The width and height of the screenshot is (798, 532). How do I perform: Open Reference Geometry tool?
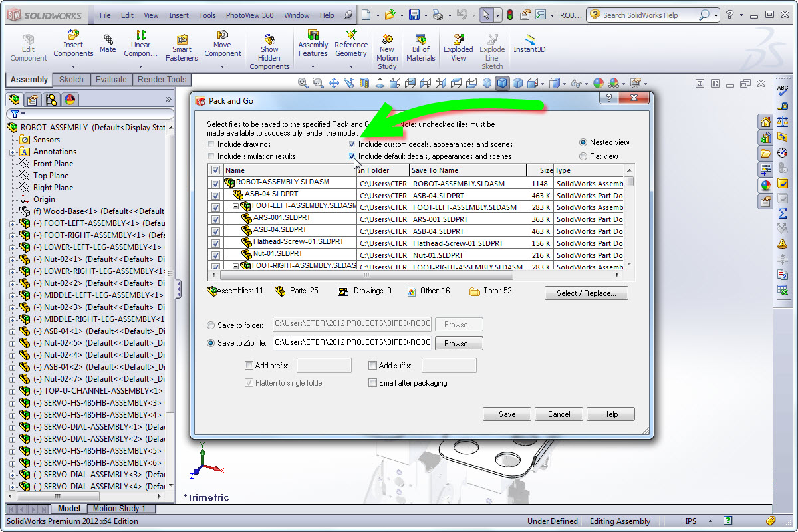click(x=351, y=43)
